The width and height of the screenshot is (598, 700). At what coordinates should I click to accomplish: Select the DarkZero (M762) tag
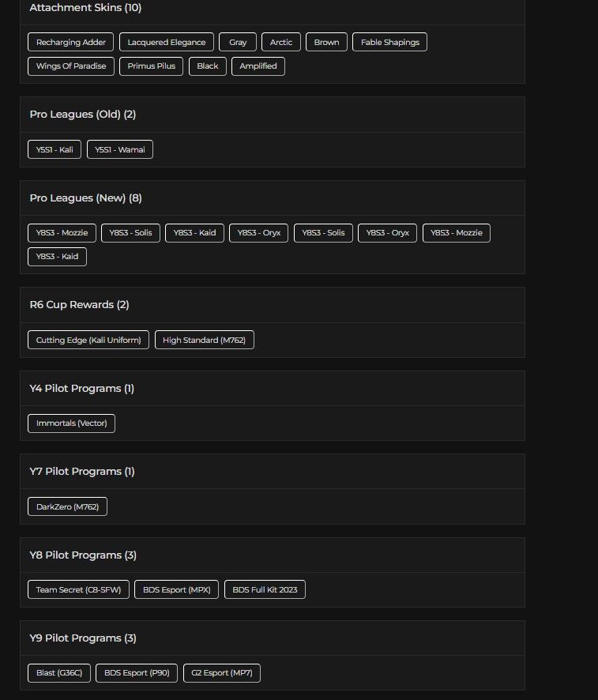(x=67, y=506)
